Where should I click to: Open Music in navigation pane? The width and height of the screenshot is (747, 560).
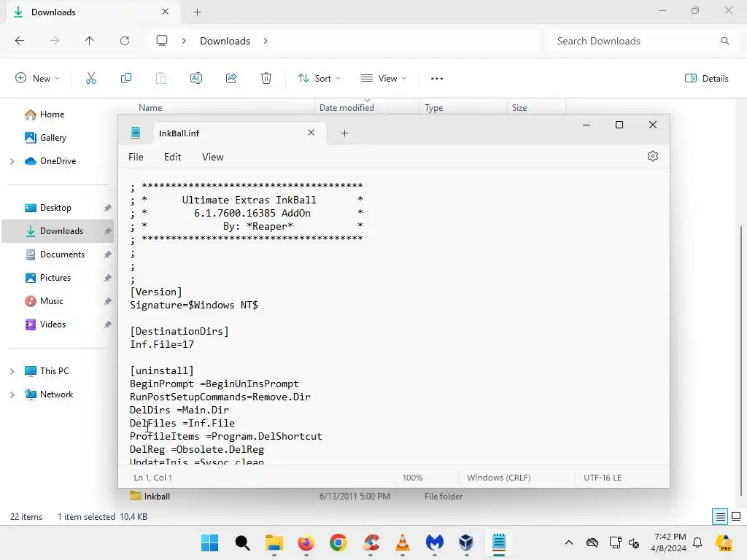52,301
